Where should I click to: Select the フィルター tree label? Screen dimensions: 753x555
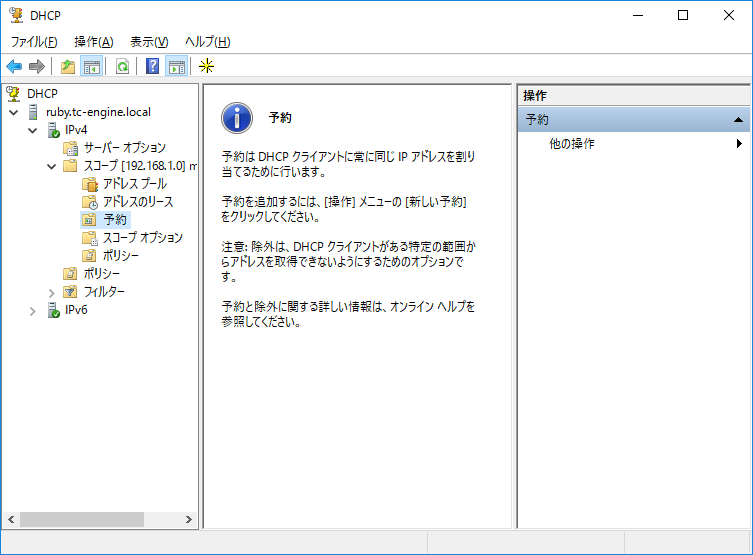[104, 292]
